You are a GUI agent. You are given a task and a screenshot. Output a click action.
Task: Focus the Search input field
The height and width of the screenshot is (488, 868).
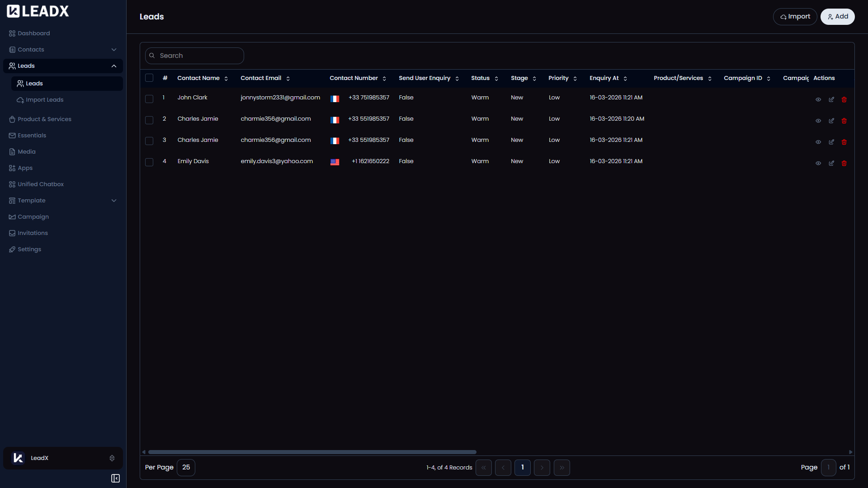(199, 56)
